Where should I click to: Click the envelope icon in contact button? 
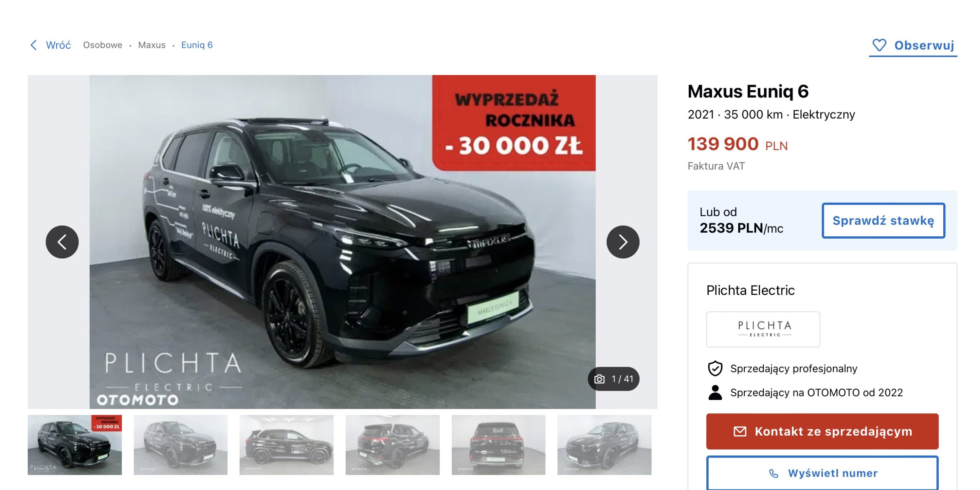click(740, 431)
